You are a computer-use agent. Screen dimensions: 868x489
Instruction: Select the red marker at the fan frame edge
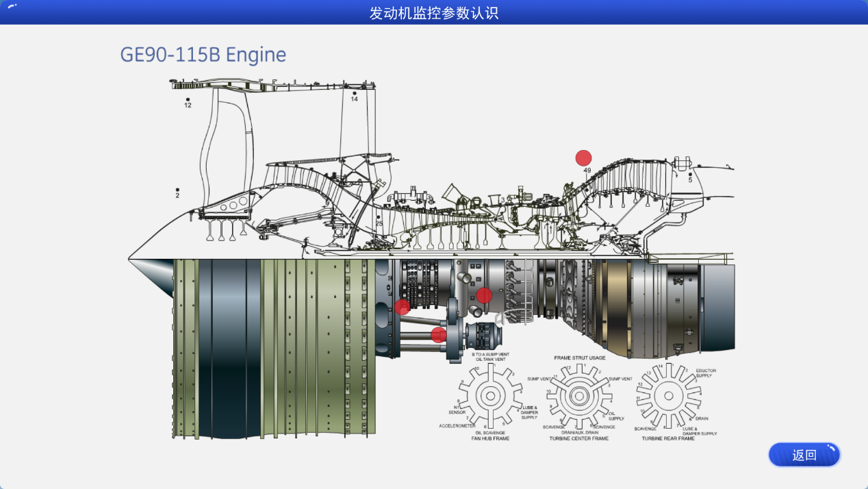[x=403, y=307]
